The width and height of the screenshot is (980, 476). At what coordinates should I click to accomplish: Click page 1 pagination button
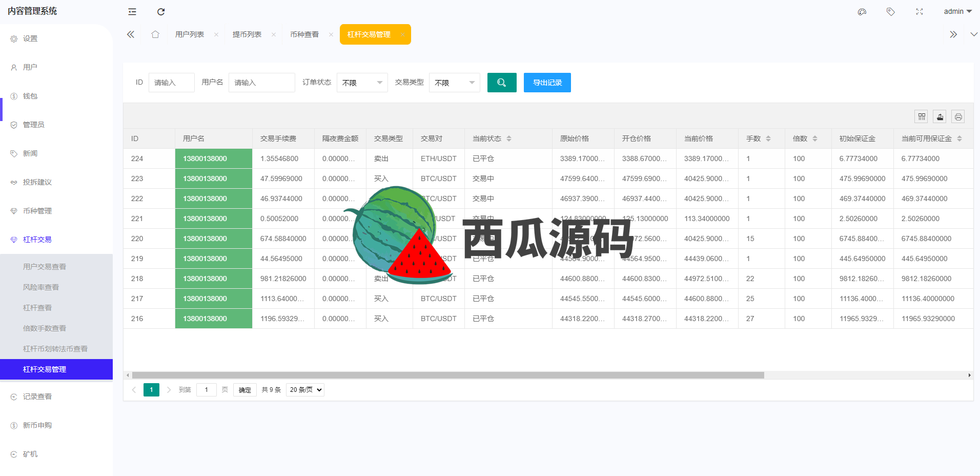click(151, 390)
